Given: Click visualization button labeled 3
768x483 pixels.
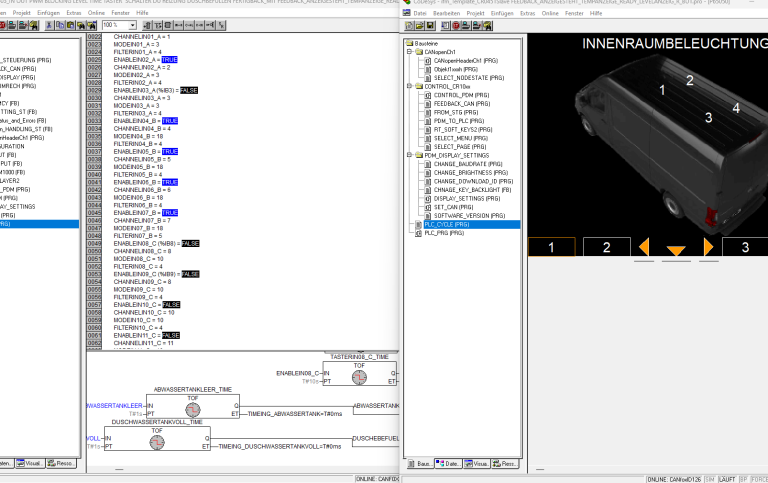Looking at the screenshot, I should tap(745, 247).
